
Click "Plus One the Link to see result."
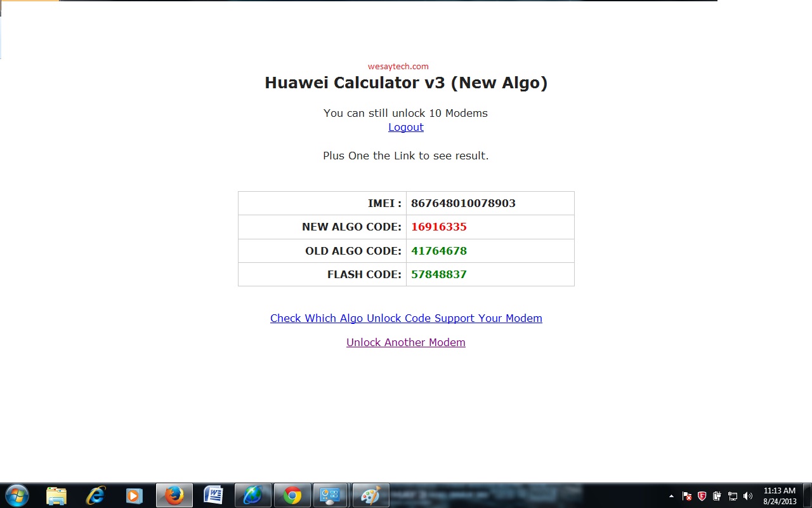click(x=406, y=156)
